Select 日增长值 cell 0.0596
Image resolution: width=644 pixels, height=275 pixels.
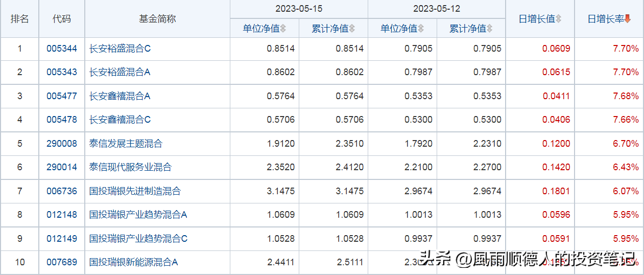click(x=557, y=215)
